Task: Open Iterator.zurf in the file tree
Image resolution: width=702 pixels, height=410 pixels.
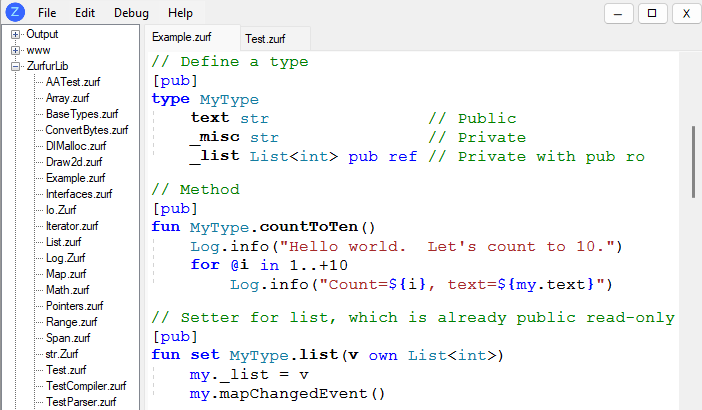Action: coord(72,226)
